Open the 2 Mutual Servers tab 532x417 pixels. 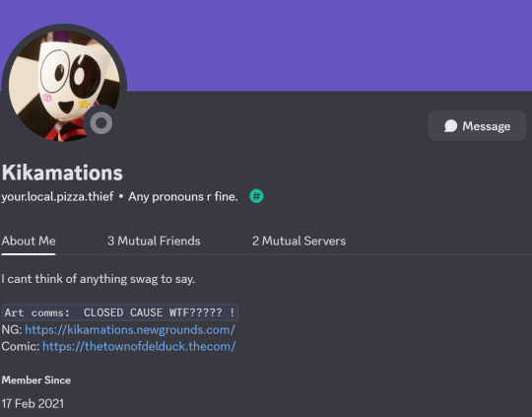tap(299, 242)
